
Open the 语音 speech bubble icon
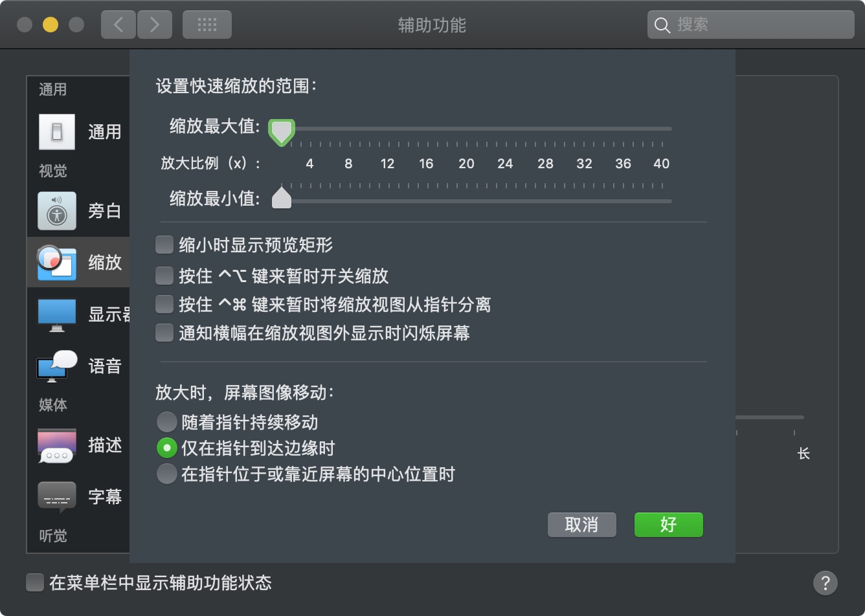[x=57, y=366]
